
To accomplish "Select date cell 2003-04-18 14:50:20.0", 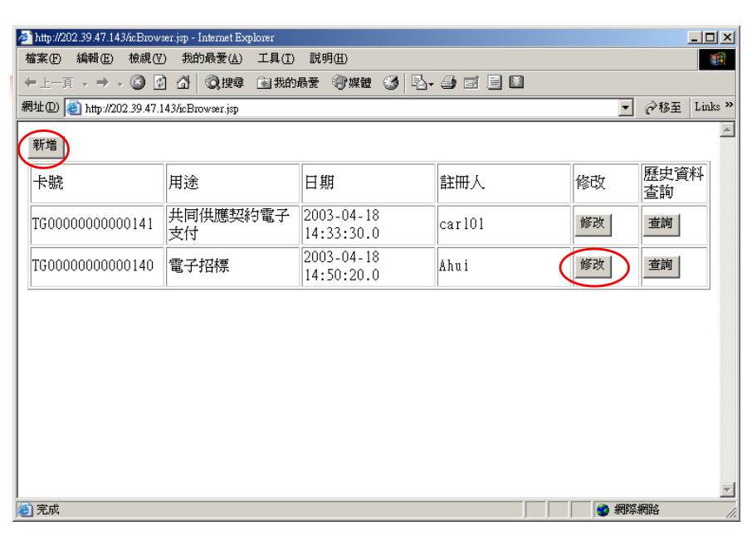I will [369, 266].
